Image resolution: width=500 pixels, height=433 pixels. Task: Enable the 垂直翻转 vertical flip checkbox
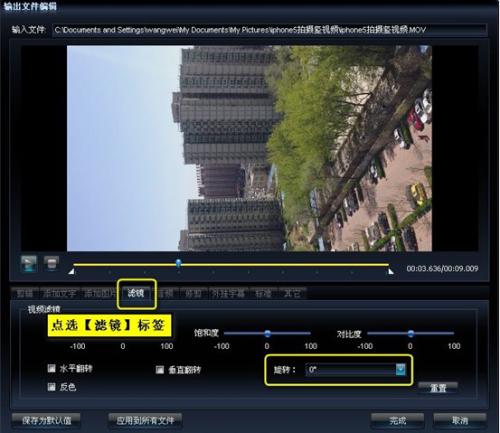point(160,370)
